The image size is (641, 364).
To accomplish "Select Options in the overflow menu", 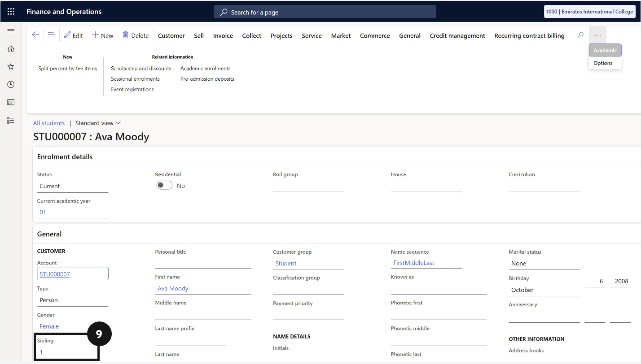I will point(605,63).
